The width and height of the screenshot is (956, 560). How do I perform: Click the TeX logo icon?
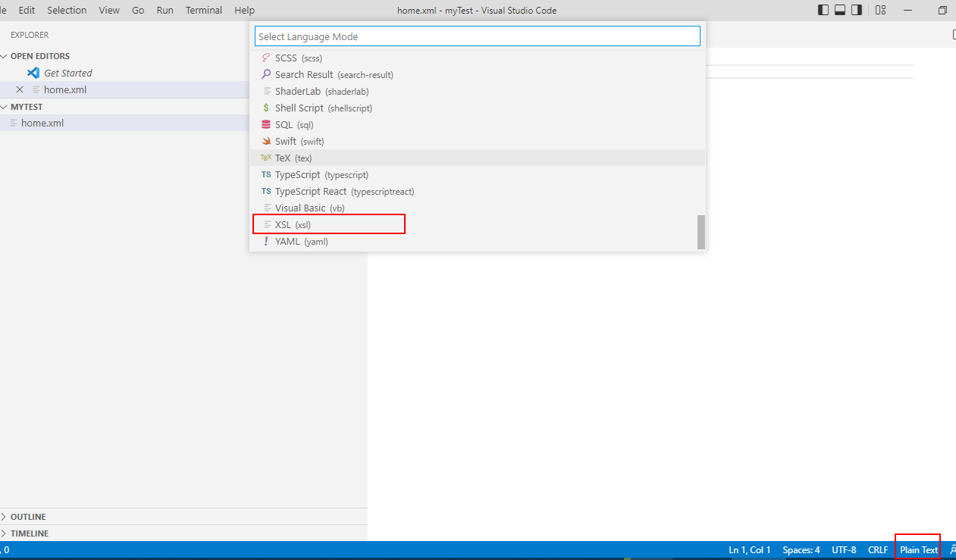coord(266,158)
